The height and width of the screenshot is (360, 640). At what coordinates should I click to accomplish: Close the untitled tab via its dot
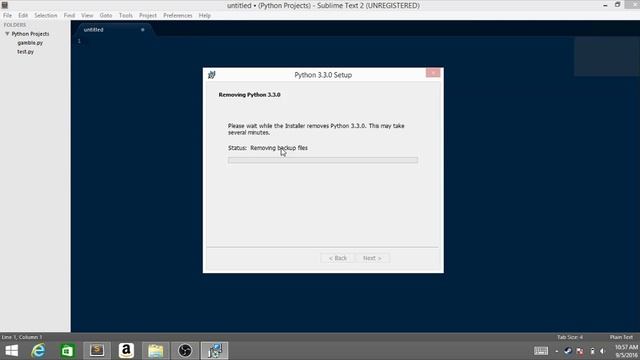pos(142,30)
